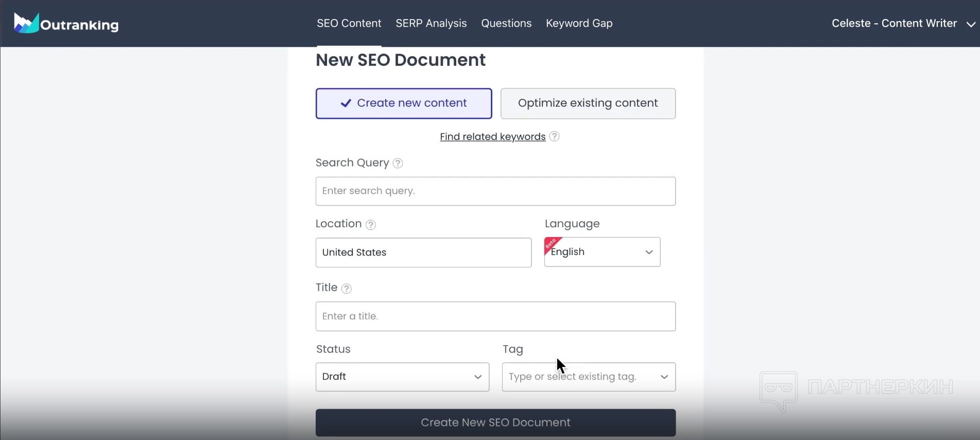
Task: Click checkmark icon on Create new content
Action: coord(346,104)
